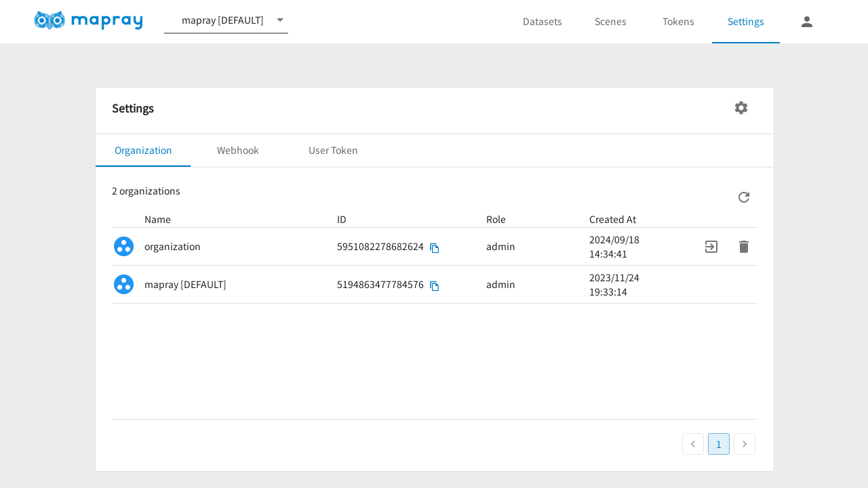
Task: Open the Scenes page
Action: click(x=610, y=22)
